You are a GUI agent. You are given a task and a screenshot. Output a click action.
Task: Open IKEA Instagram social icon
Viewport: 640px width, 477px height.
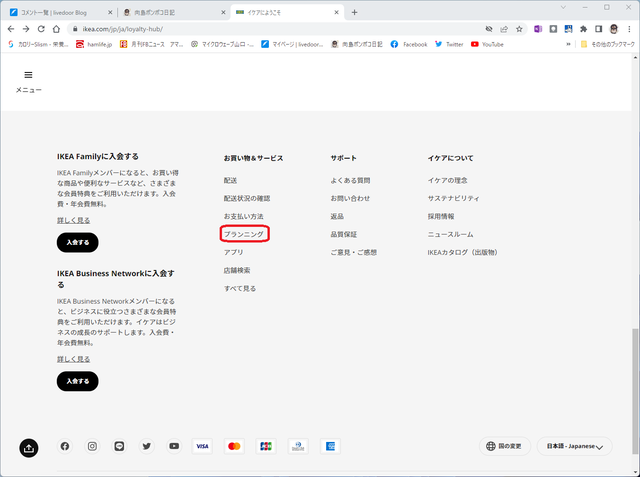tap(92, 446)
